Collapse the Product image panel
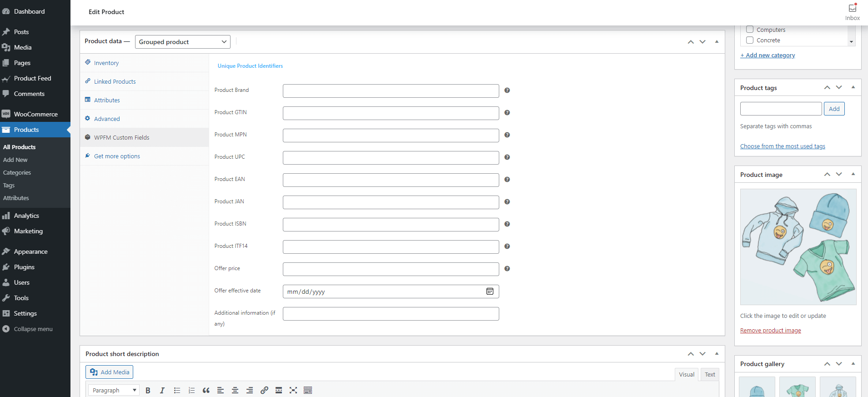The image size is (868, 397). click(853, 174)
